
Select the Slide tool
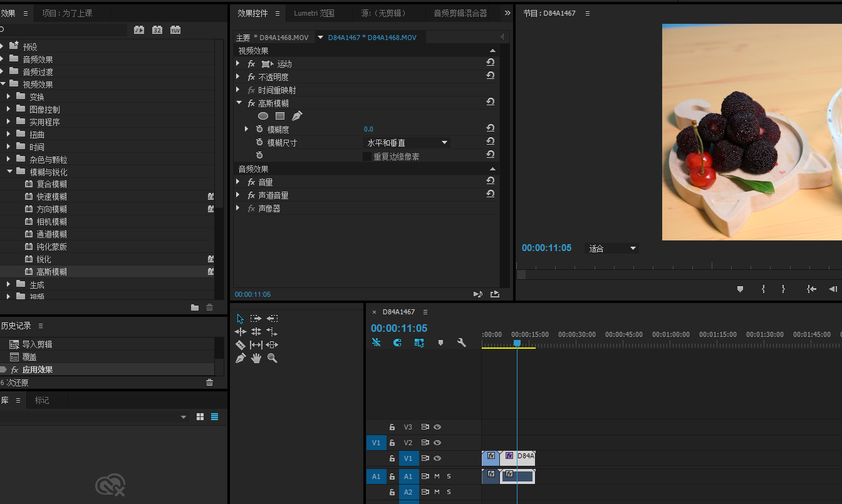tap(272, 345)
